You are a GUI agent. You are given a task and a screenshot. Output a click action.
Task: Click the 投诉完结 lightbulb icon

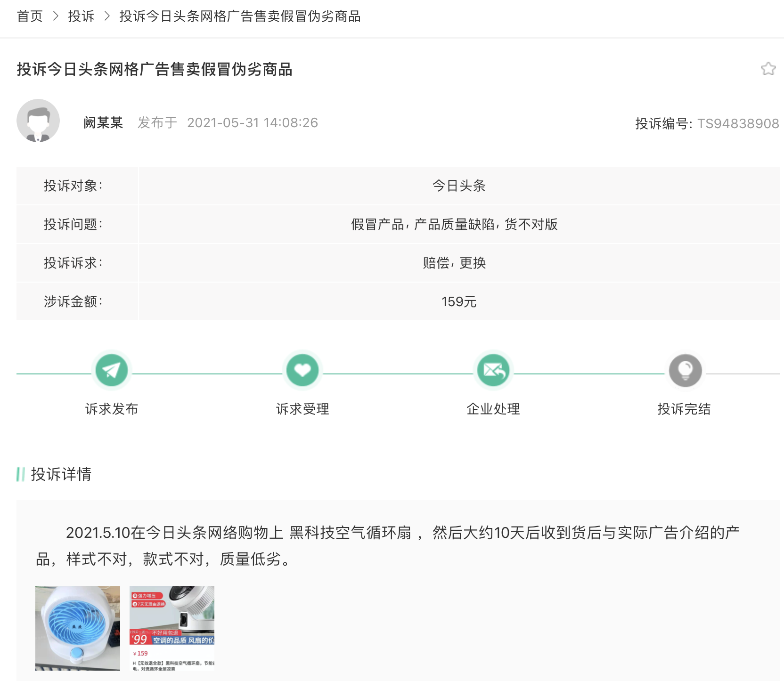tap(686, 370)
